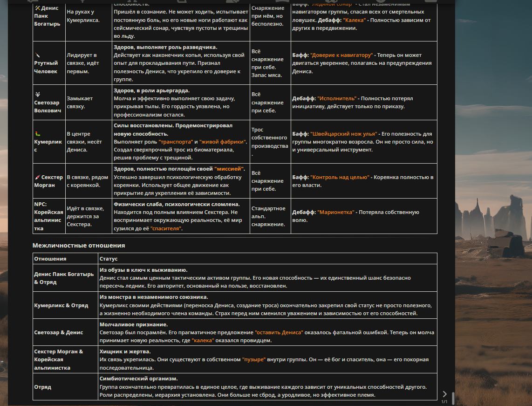
Task: Click orange 'Калека' debuff in Денис's row
Action: coord(354,20)
